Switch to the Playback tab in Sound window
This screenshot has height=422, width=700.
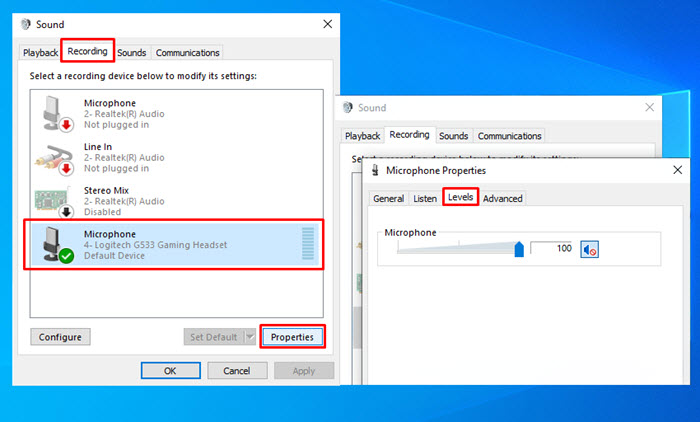click(x=40, y=53)
